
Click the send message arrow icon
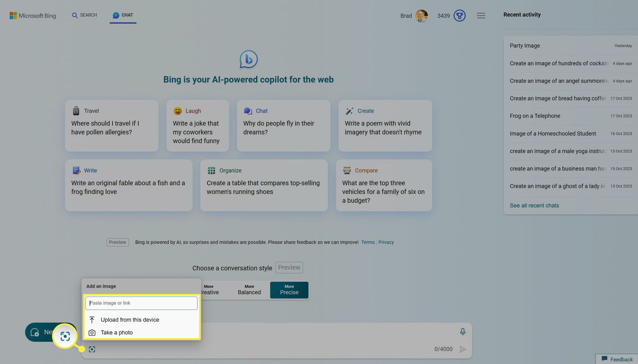463,349
